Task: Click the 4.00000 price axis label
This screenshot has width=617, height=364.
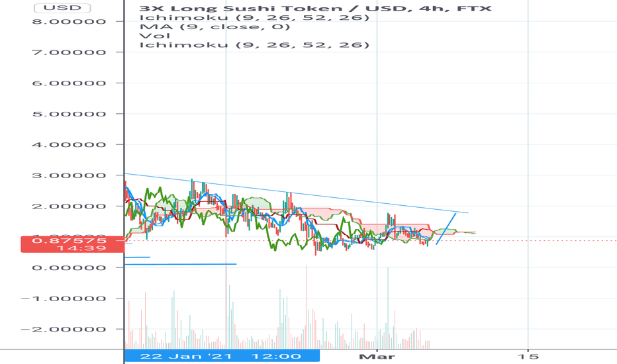Action: [70, 144]
